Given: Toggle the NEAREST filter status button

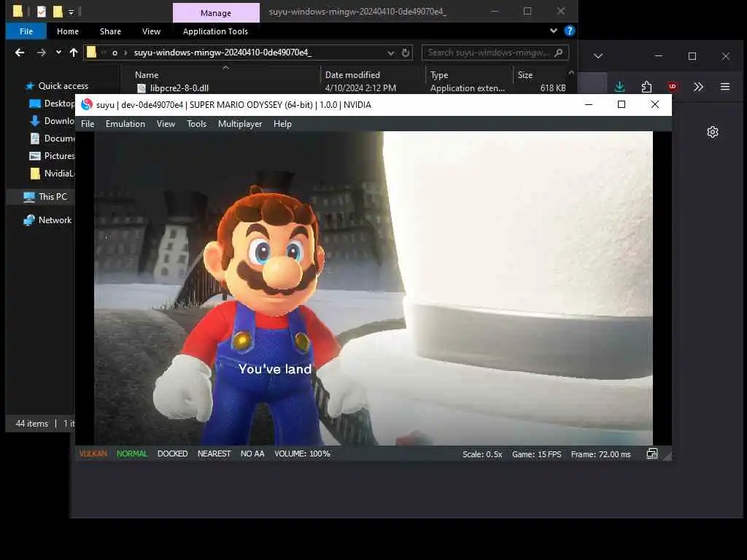Looking at the screenshot, I should pyautogui.click(x=214, y=454).
